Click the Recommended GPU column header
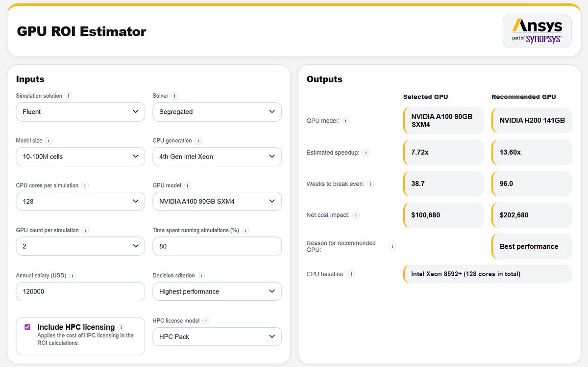 (x=524, y=97)
